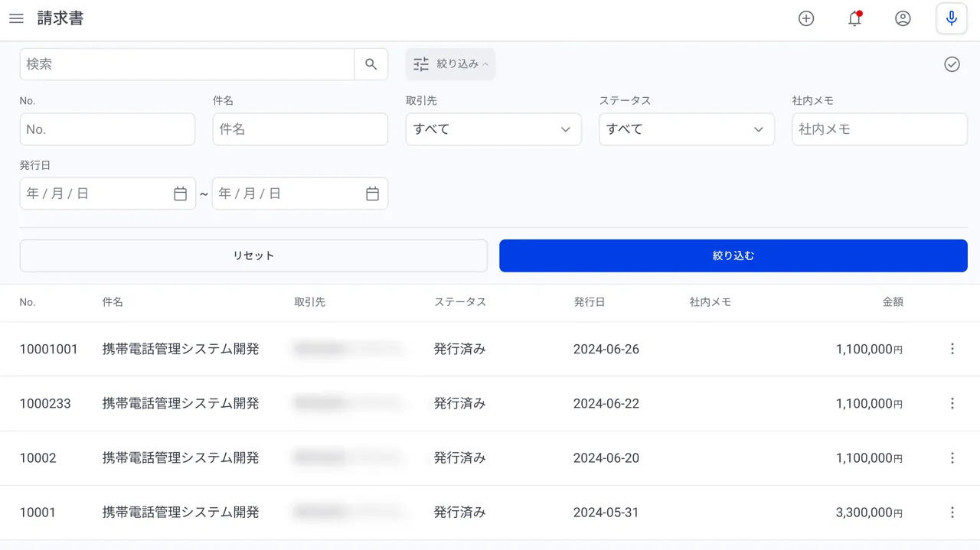Open more options for invoice 10001

(952, 512)
